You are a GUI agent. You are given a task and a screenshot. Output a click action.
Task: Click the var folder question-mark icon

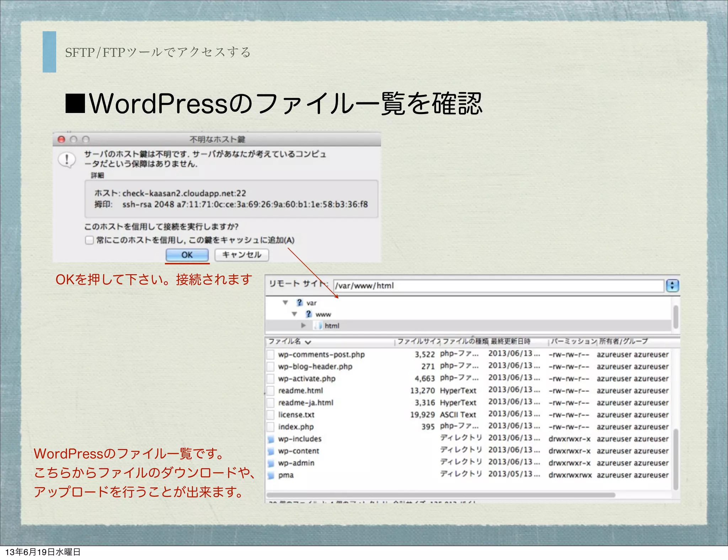299,303
